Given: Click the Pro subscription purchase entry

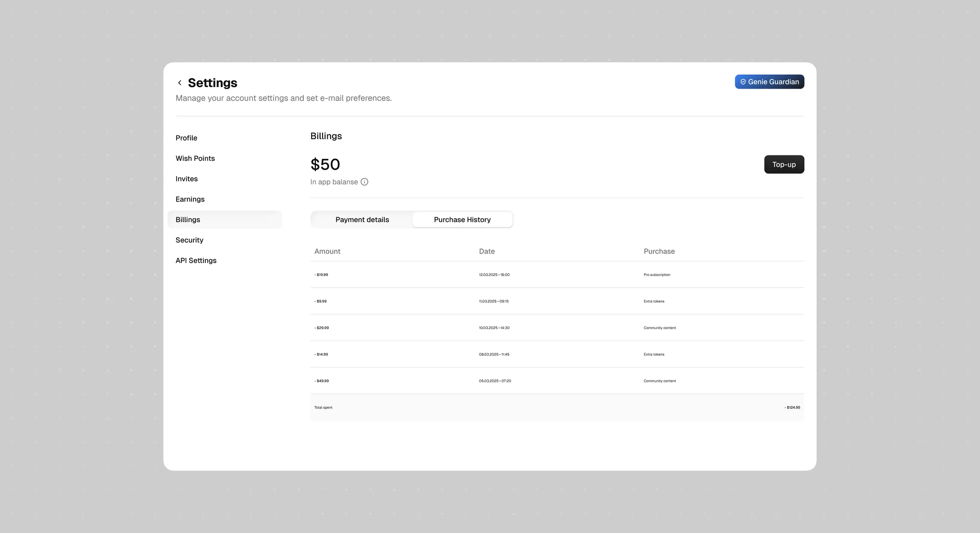Looking at the screenshot, I should (657, 275).
